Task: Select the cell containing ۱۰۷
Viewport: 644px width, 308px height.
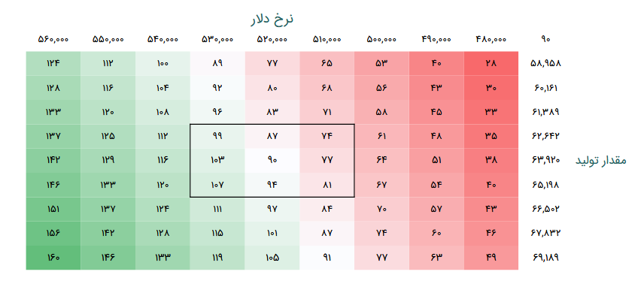Action: coord(217,185)
